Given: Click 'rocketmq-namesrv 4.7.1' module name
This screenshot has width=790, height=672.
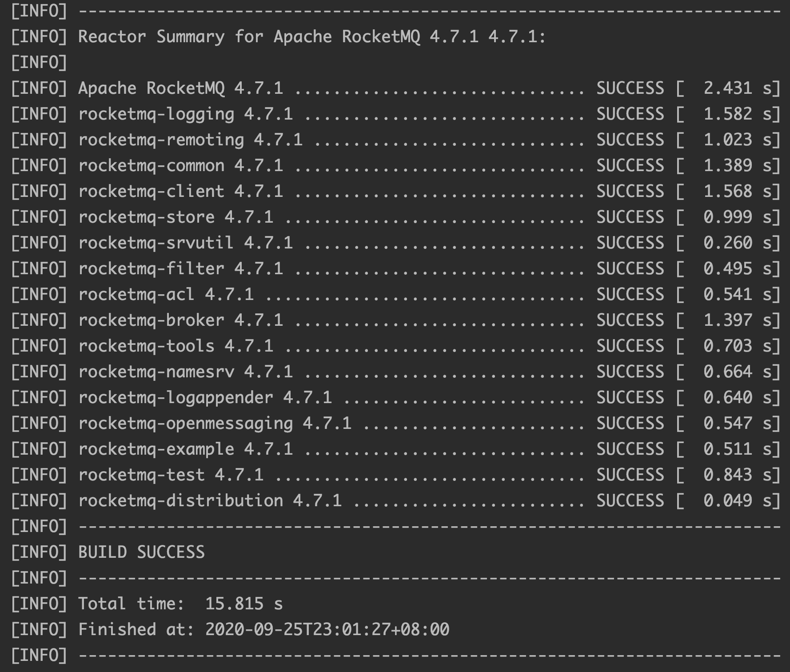Looking at the screenshot, I should point(185,372).
